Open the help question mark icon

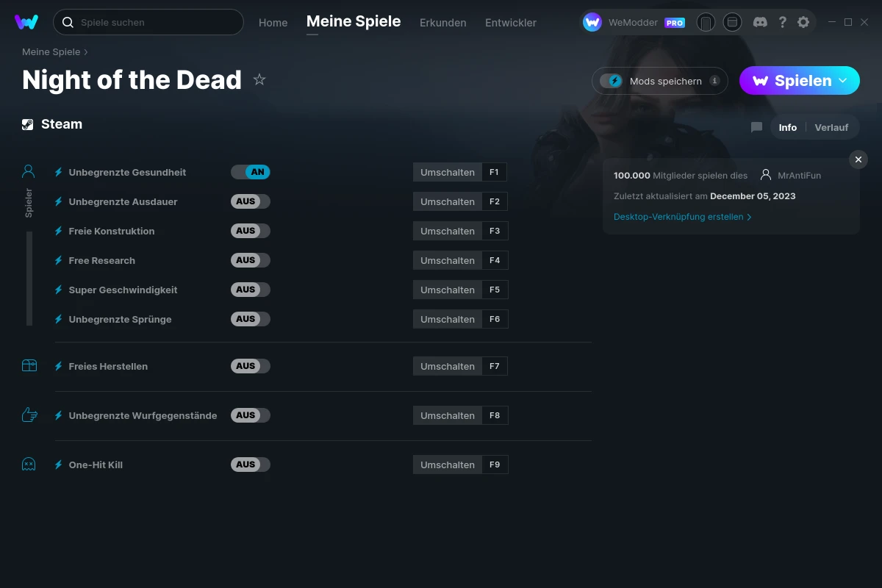(x=783, y=22)
